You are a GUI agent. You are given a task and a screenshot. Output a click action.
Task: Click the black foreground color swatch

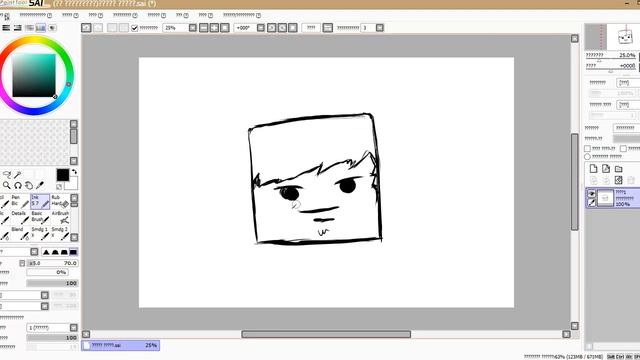point(63,175)
